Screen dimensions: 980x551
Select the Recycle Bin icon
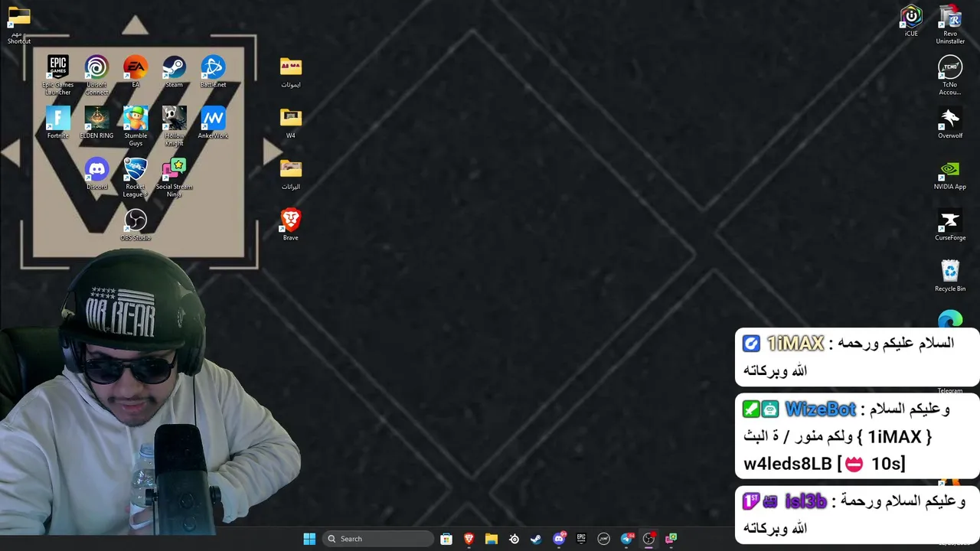tap(950, 275)
